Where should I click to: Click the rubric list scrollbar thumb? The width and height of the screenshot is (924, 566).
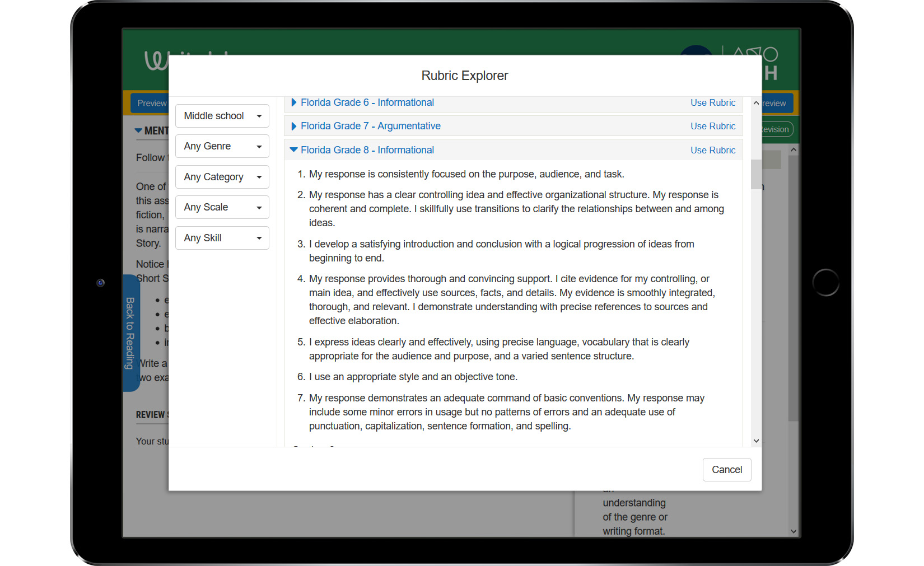coord(756,175)
